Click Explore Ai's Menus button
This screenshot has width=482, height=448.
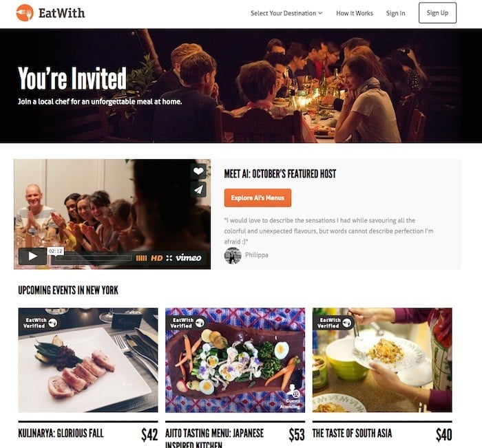(x=258, y=198)
